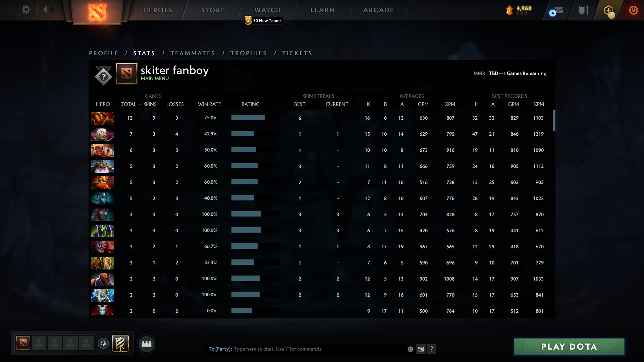Open the 30 New Teams notification

[x=264, y=20]
